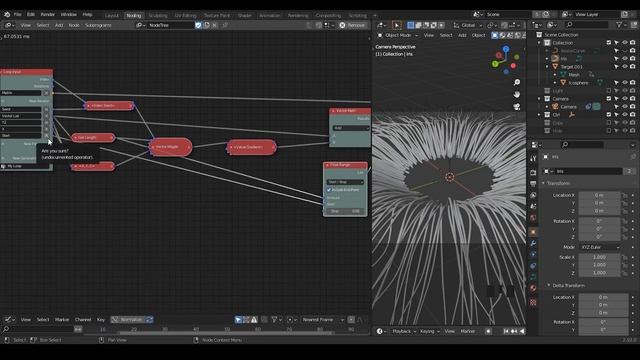Create new node tree copy icon
Screen dimensions: 640x360
207,25
